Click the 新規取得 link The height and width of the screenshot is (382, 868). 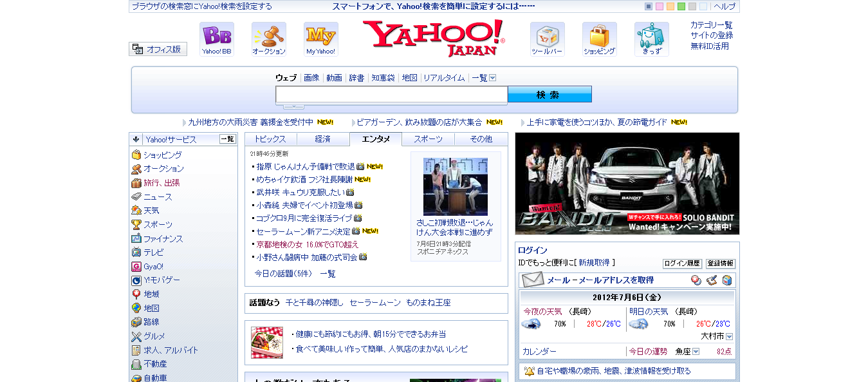[594, 263]
